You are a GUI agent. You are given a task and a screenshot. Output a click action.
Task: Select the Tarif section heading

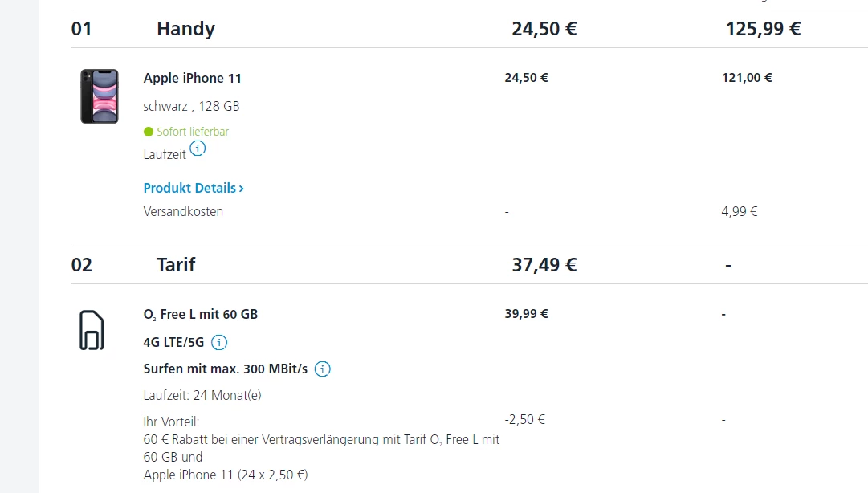point(176,264)
